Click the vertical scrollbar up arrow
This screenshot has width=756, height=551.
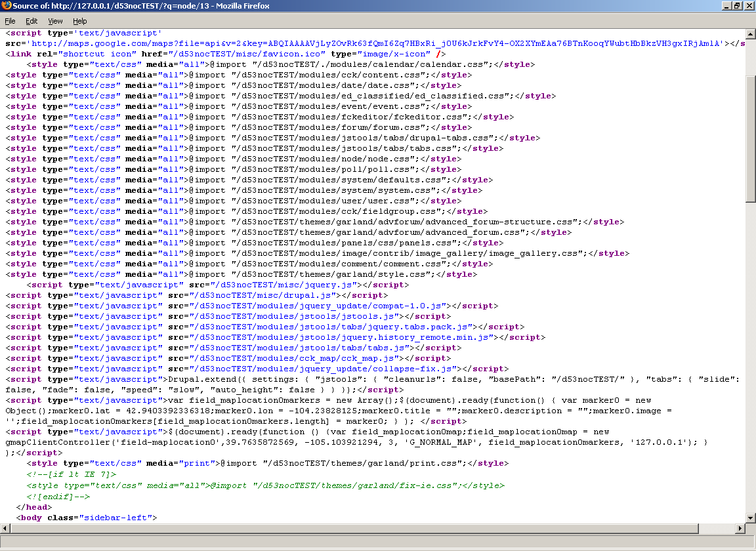(x=751, y=33)
